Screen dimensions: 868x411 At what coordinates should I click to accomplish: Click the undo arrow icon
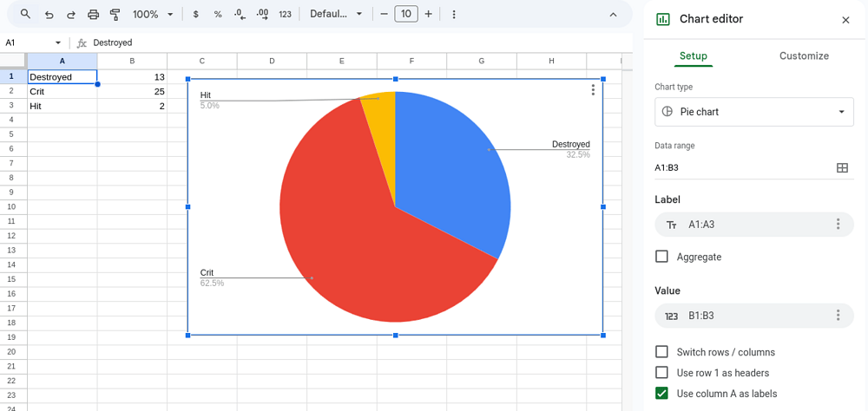point(49,14)
